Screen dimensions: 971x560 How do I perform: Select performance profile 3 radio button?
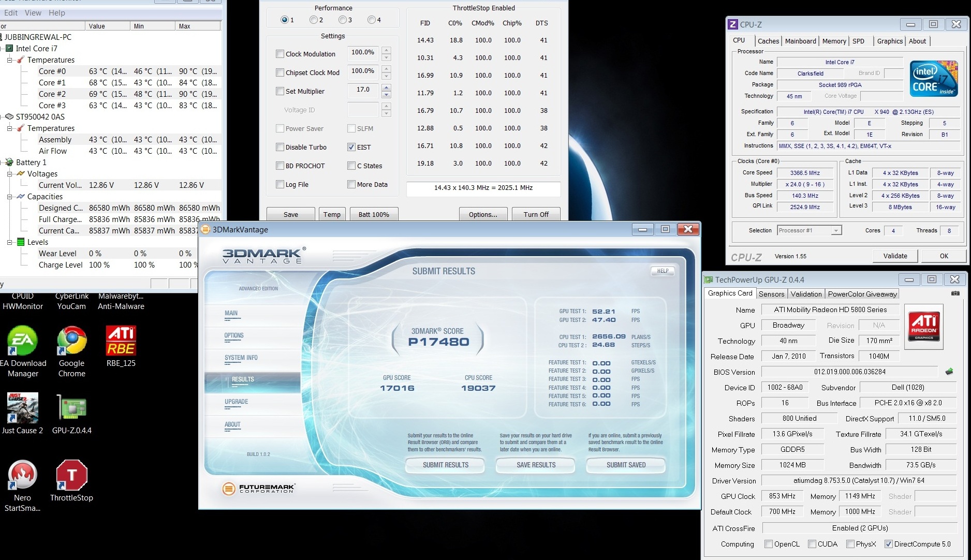(x=342, y=20)
